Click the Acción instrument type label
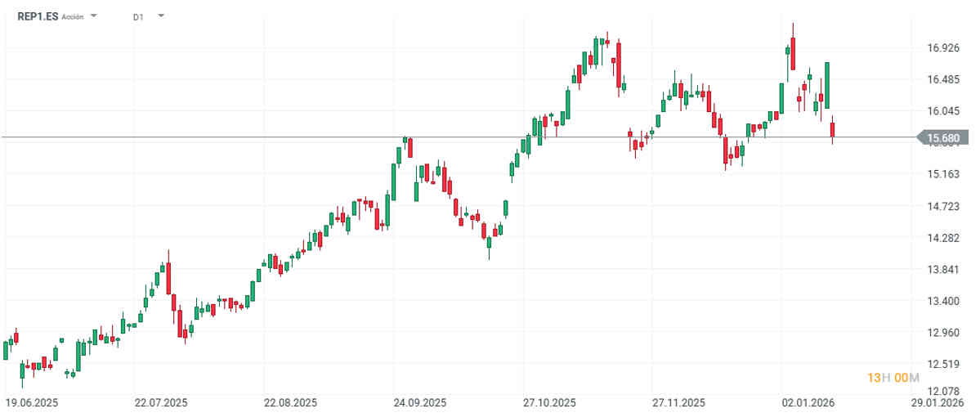The image size is (980, 417). coord(73,16)
